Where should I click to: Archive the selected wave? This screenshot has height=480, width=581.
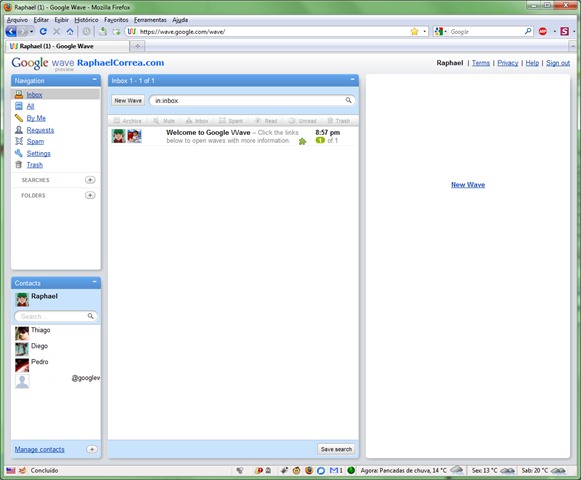127,121
